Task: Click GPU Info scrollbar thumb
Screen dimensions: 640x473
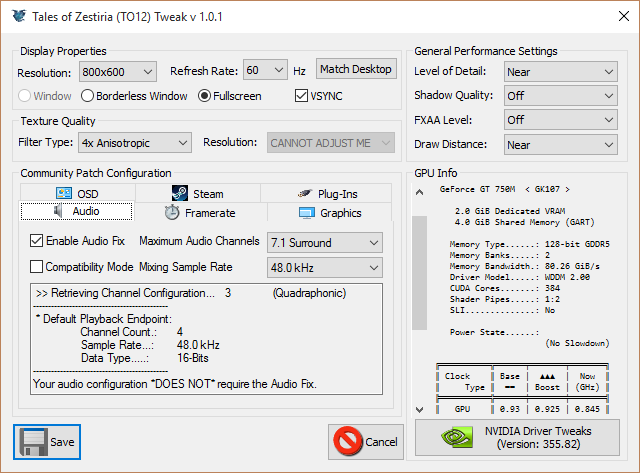Action: 419,273
